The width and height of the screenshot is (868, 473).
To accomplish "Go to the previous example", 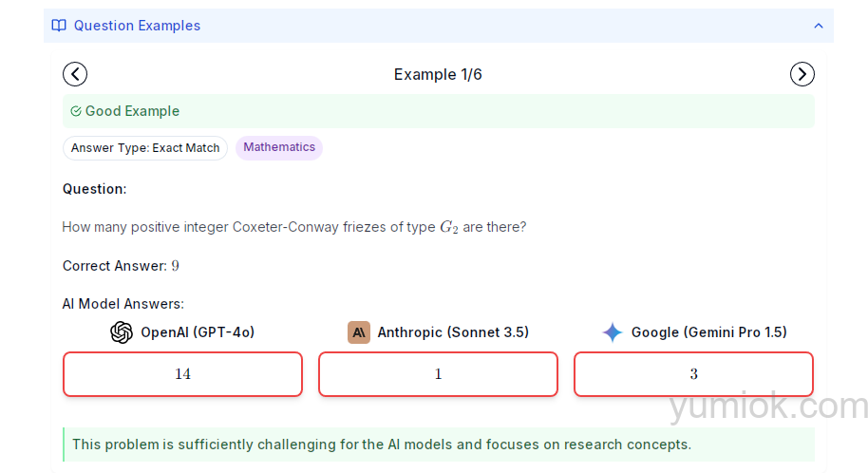I will click(75, 74).
